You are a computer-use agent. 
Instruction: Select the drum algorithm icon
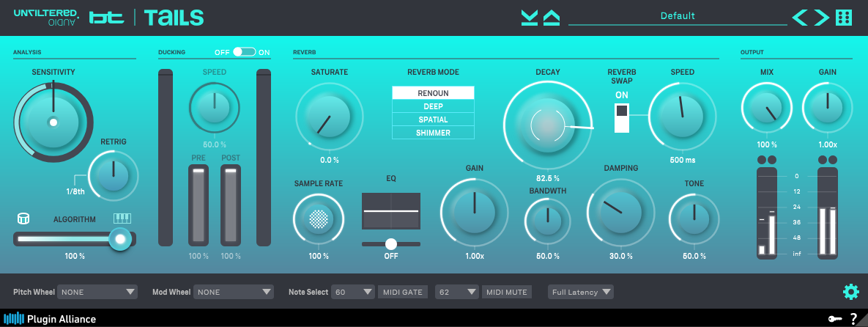[23, 218]
